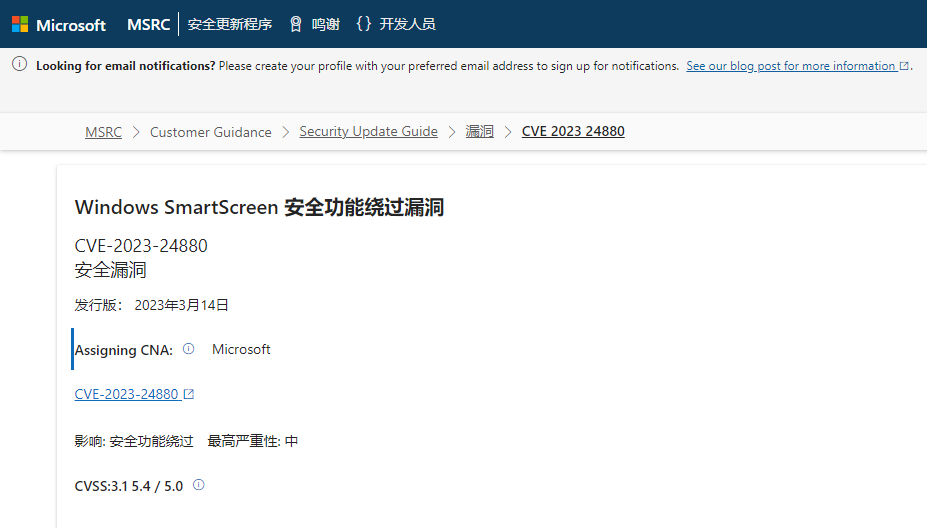
Task: Click the external link icon after blog post link
Action: (904, 66)
